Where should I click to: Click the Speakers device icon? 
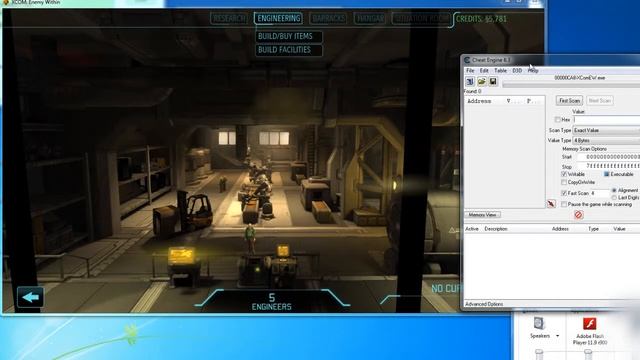(x=539, y=323)
